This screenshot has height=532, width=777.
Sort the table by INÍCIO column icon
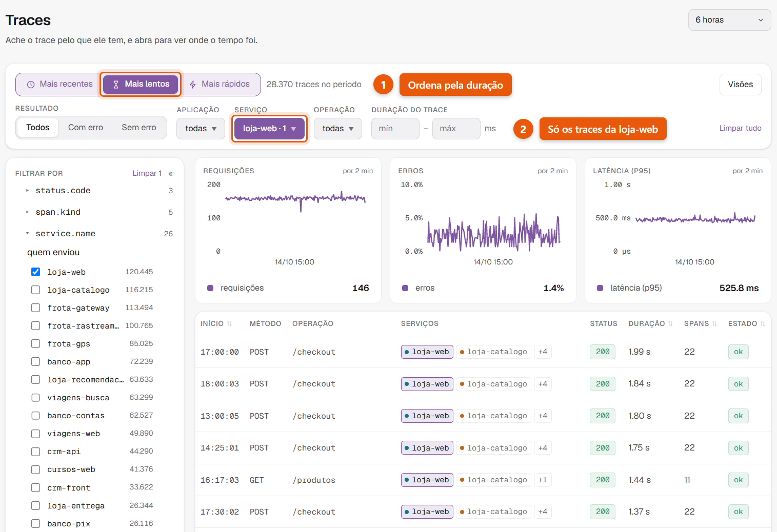229,324
